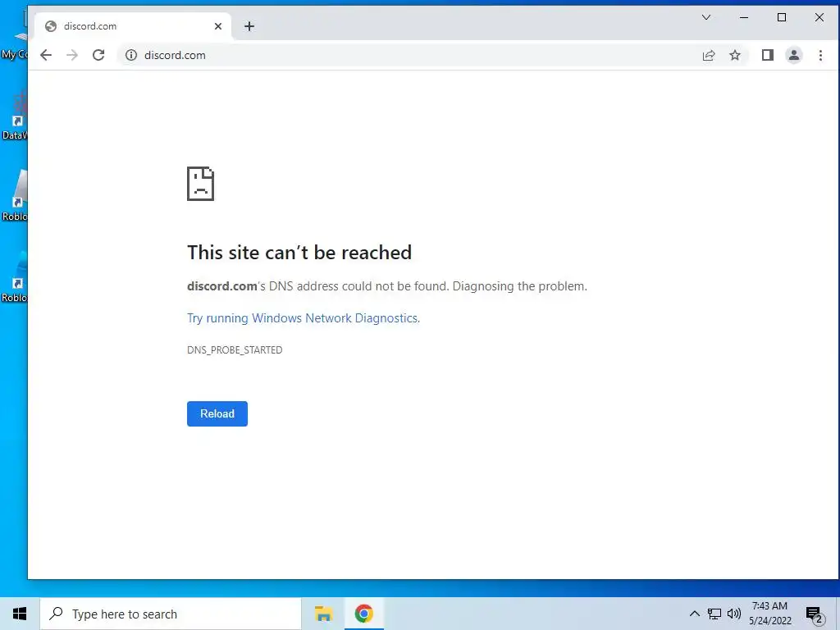
Task: Click the Chrome icon on the taskbar
Action: (363, 614)
